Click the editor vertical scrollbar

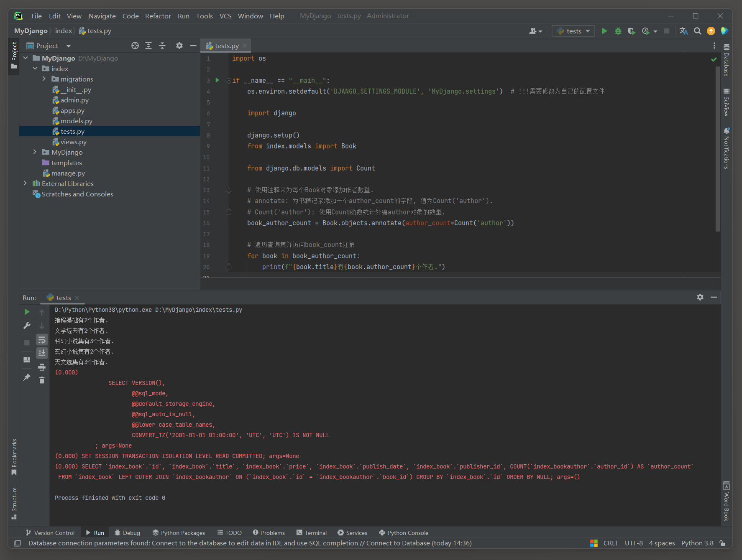(718, 149)
